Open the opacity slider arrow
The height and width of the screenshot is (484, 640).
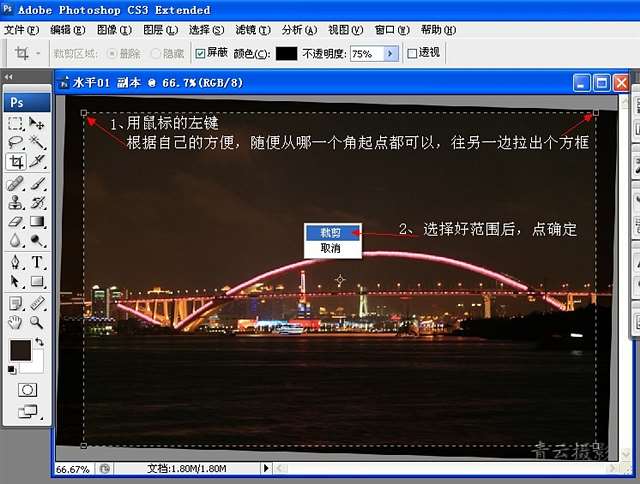391,53
